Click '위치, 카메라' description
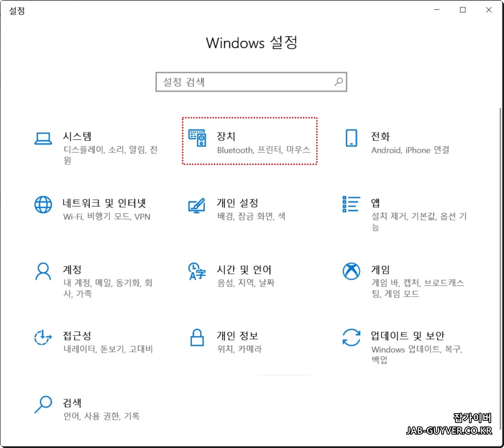504x448 pixels. 239,349
